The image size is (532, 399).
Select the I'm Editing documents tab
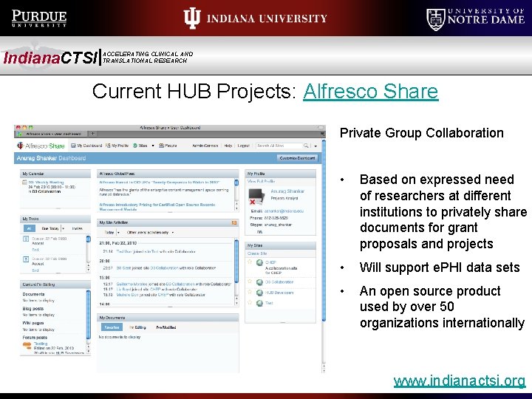coord(137,327)
